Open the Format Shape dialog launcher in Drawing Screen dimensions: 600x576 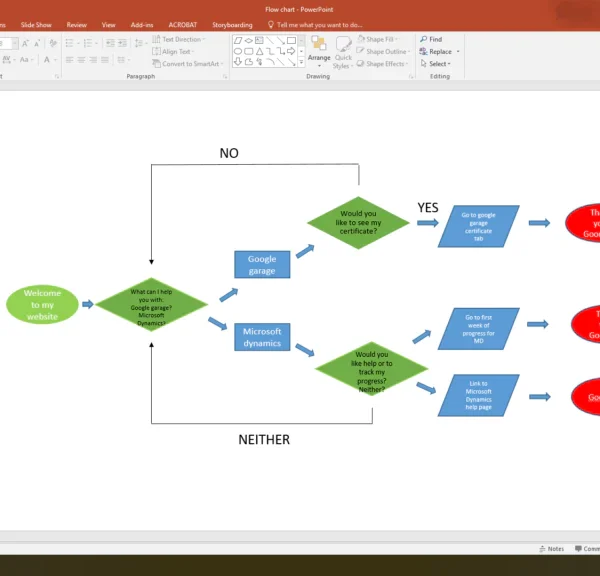pos(411,77)
